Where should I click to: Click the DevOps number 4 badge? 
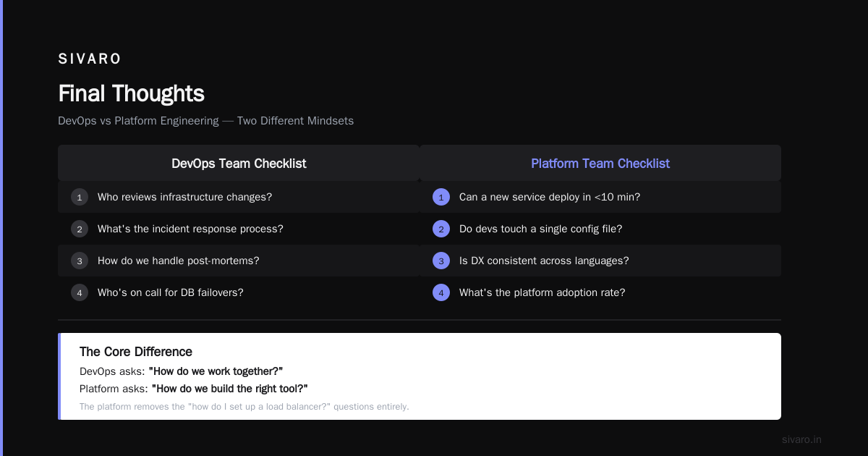click(x=80, y=292)
